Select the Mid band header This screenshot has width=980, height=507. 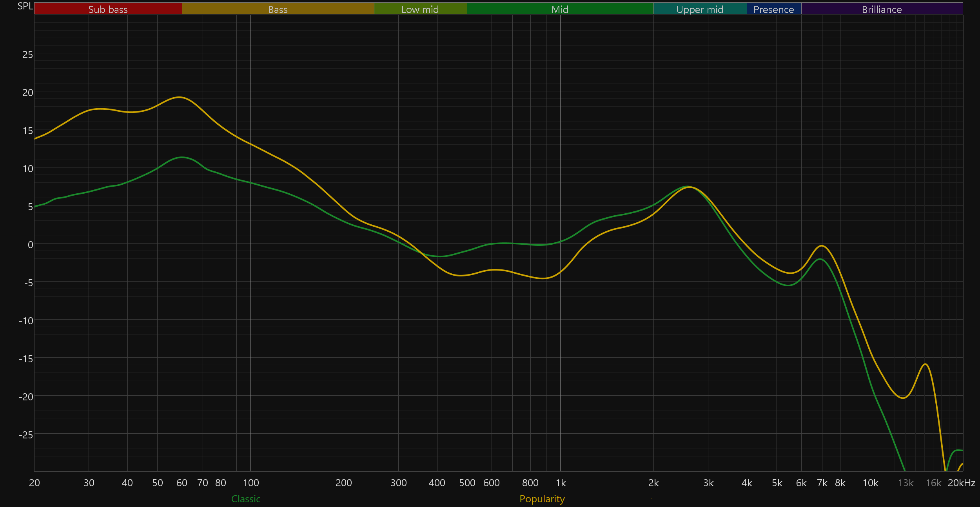[x=560, y=9]
